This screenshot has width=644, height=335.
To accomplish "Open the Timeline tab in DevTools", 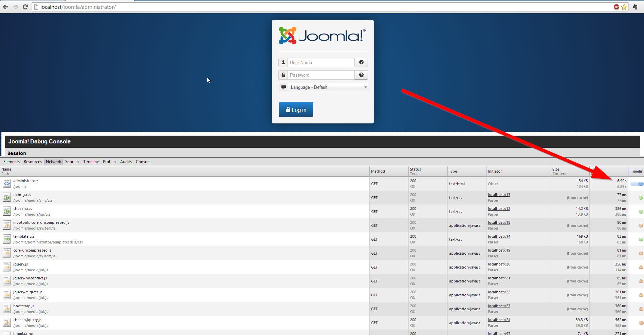I will click(x=91, y=162).
